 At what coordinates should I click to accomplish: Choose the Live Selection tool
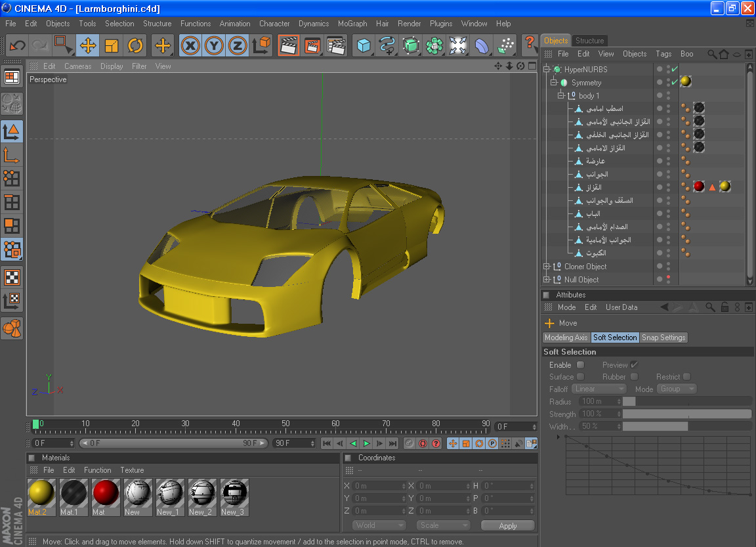(x=63, y=46)
